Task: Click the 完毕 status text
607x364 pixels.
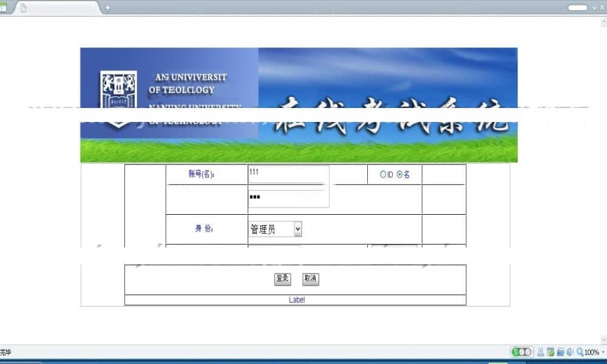Action: 5,352
